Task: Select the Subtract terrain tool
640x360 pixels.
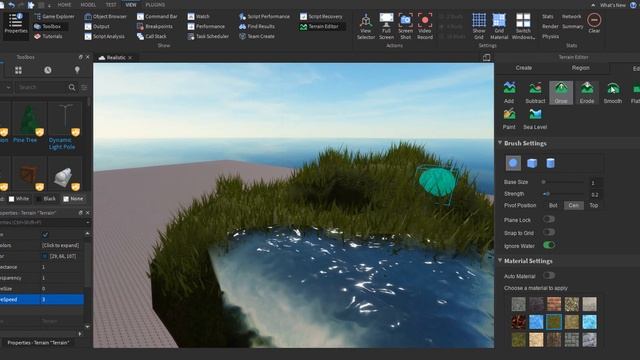Action: coord(535,92)
